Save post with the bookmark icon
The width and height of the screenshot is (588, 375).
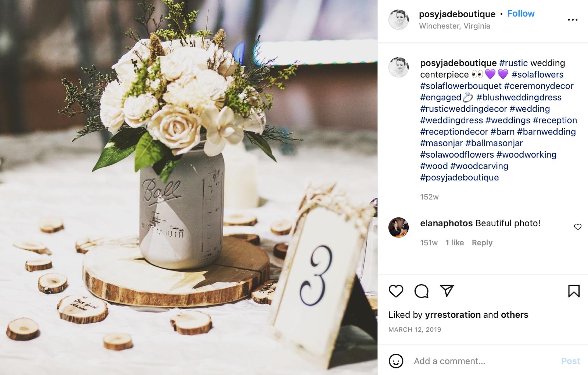pyautogui.click(x=574, y=291)
